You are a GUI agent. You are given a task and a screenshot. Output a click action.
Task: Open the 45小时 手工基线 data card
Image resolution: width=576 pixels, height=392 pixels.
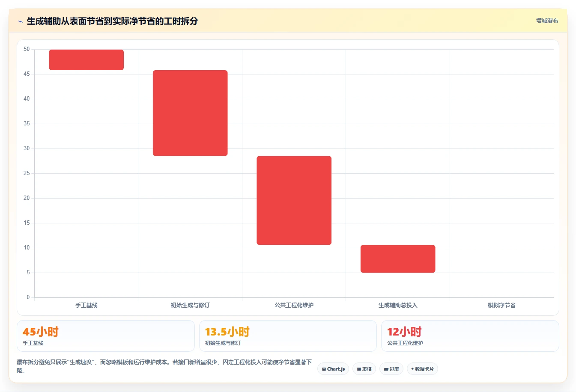pos(106,336)
